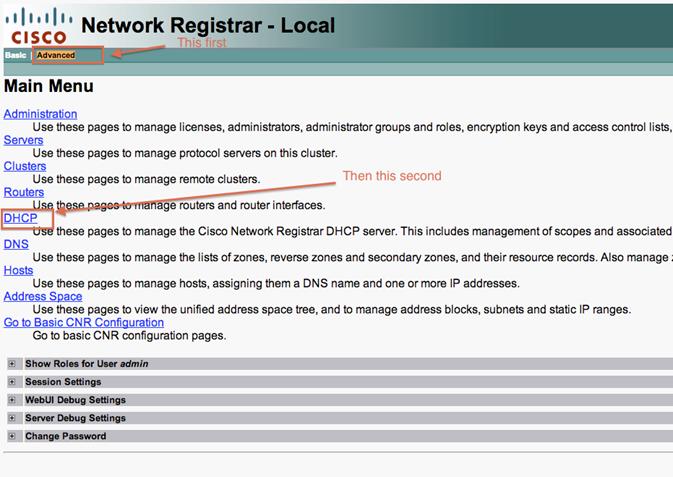Click the description about unified address space tree
The height and width of the screenshot is (477, 673).
332,310
